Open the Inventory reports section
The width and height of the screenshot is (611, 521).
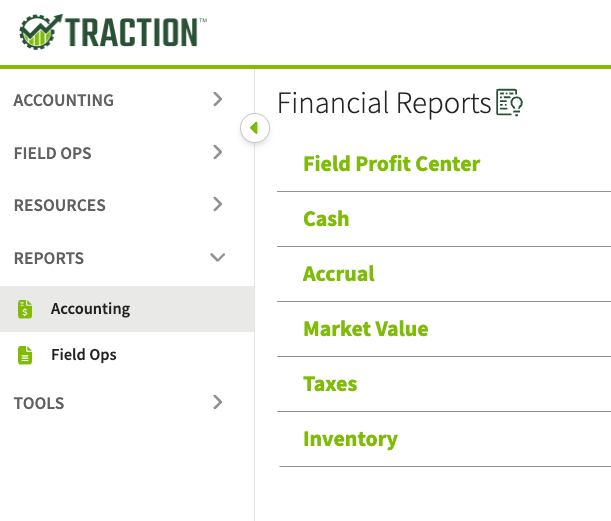tap(350, 439)
